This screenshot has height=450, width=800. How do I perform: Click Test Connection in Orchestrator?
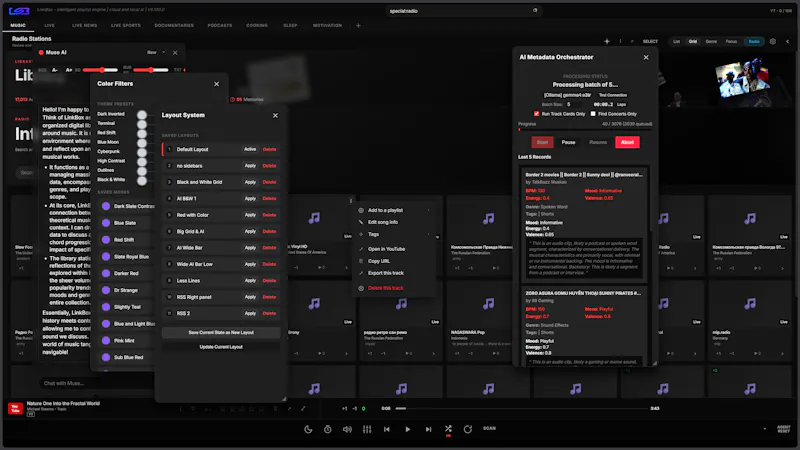pyautogui.click(x=613, y=95)
